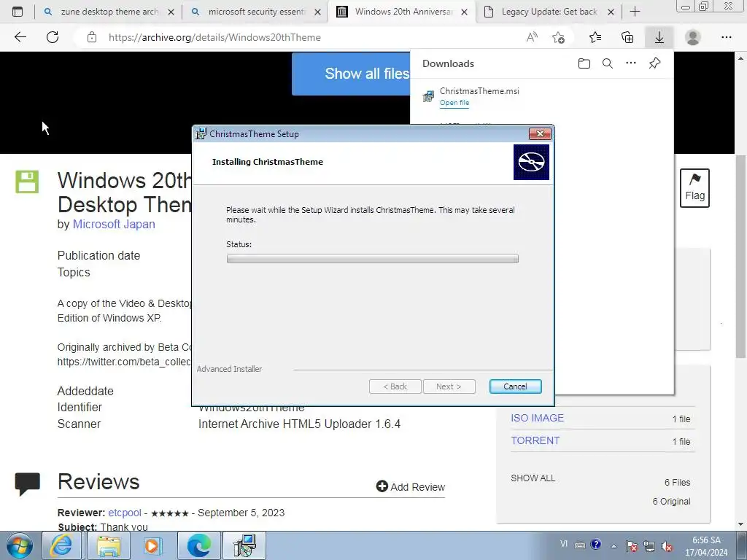Close the zune desktop theme tab
Viewport: 747px width, 560px height.
pos(171,12)
